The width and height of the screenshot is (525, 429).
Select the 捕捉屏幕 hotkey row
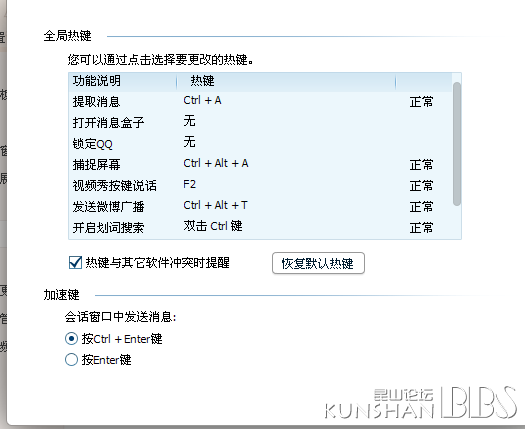coord(260,164)
